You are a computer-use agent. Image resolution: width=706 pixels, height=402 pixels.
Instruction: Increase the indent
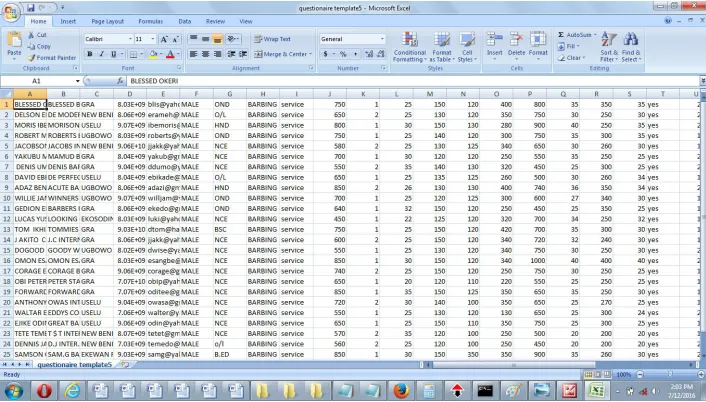click(243, 54)
